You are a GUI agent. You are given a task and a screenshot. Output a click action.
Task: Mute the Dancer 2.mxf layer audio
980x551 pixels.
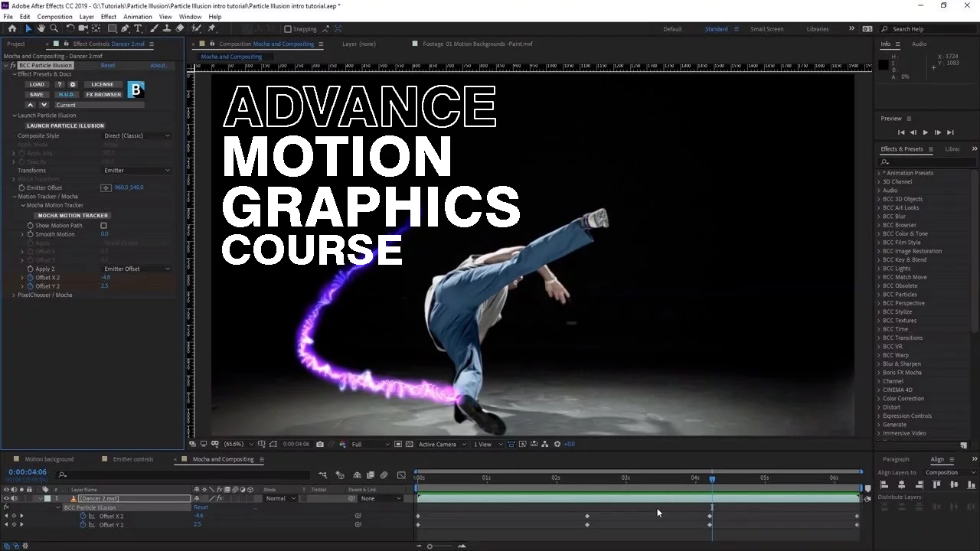[15, 498]
